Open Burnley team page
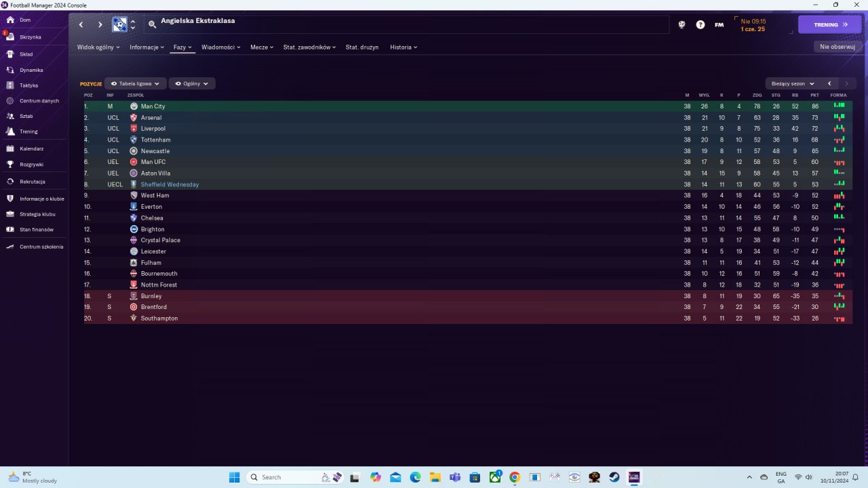 pyautogui.click(x=151, y=296)
